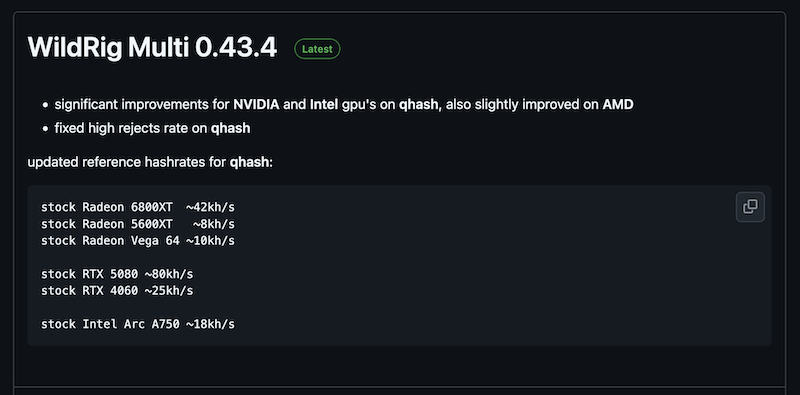Click the Radeon Vega 64 hashrate line

point(138,240)
